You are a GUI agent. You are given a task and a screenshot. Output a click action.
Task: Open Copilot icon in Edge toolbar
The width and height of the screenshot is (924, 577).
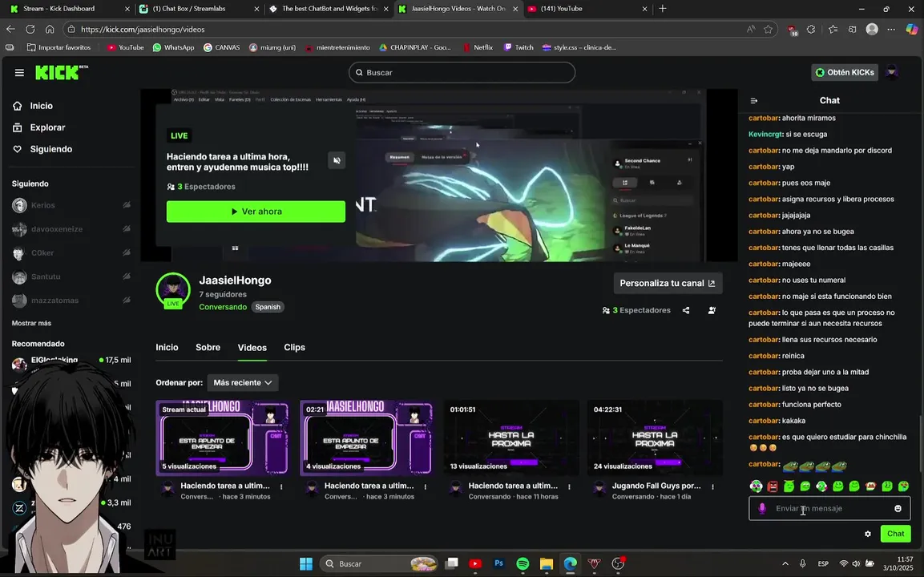(x=912, y=29)
